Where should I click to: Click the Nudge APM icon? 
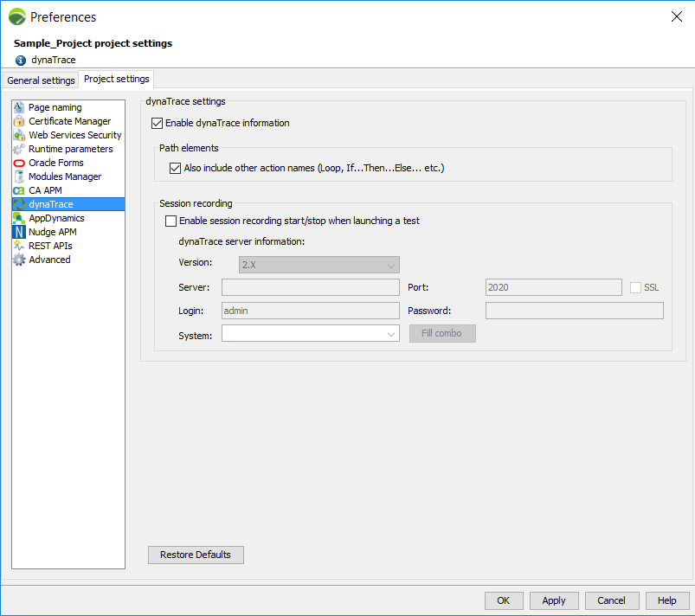[19, 232]
